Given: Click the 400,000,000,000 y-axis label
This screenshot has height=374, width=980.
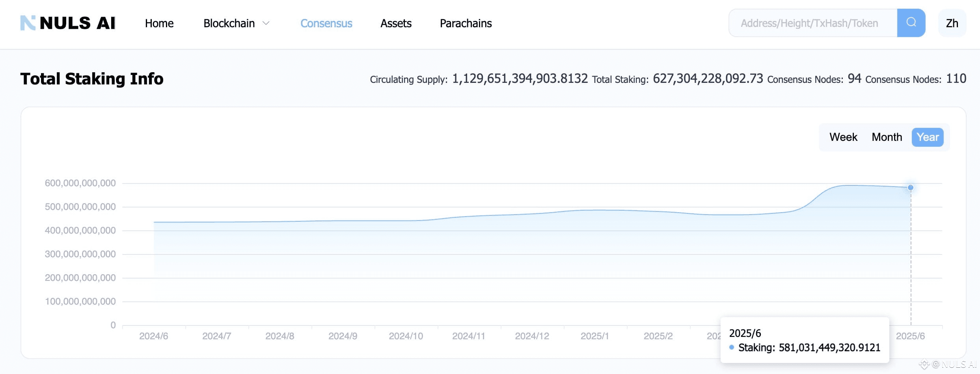Looking at the screenshot, I should pos(80,230).
